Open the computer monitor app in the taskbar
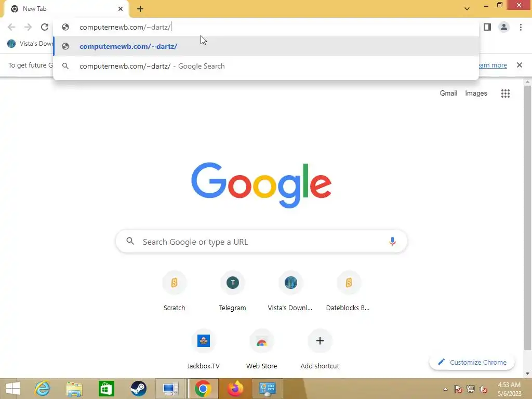This screenshot has width=532, height=399. click(170, 389)
